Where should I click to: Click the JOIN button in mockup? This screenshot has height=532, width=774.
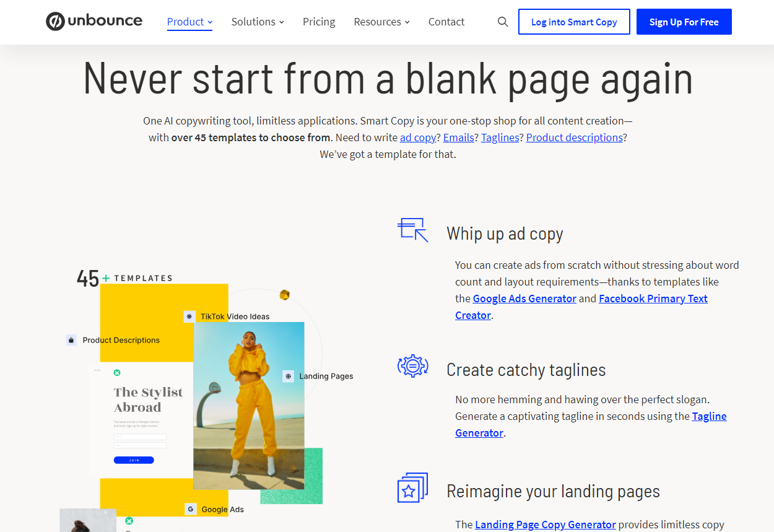tap(134, 460)
